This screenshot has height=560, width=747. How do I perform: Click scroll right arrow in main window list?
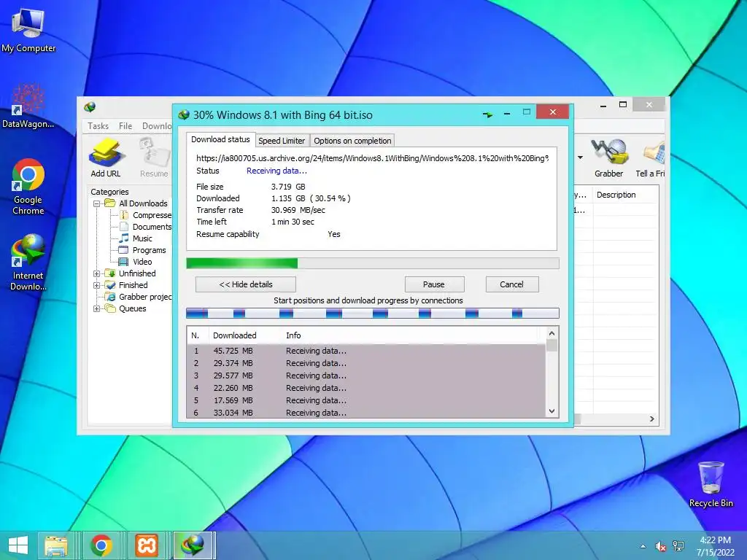pyautogui.click(x=651, y=419)
